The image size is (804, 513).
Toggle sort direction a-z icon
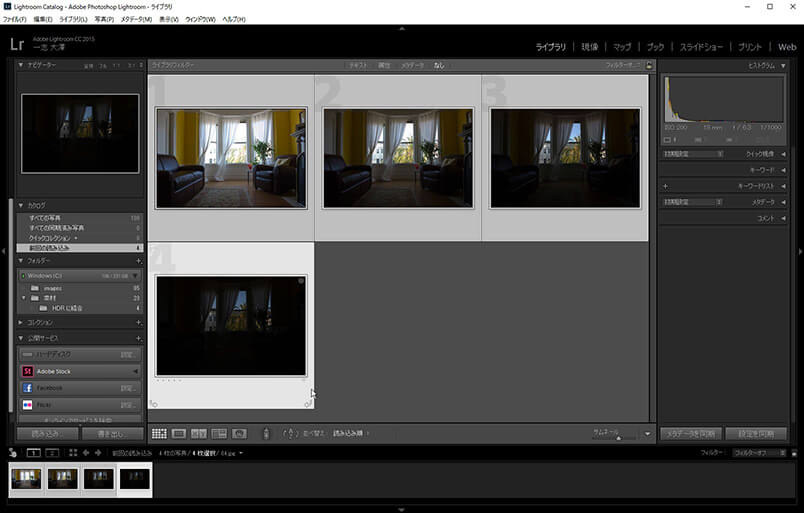click(x=290, y=433)
